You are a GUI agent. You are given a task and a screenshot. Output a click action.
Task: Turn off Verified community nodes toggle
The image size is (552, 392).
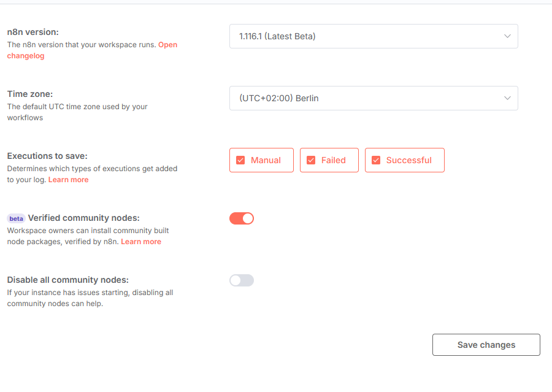tap(242, 218)
